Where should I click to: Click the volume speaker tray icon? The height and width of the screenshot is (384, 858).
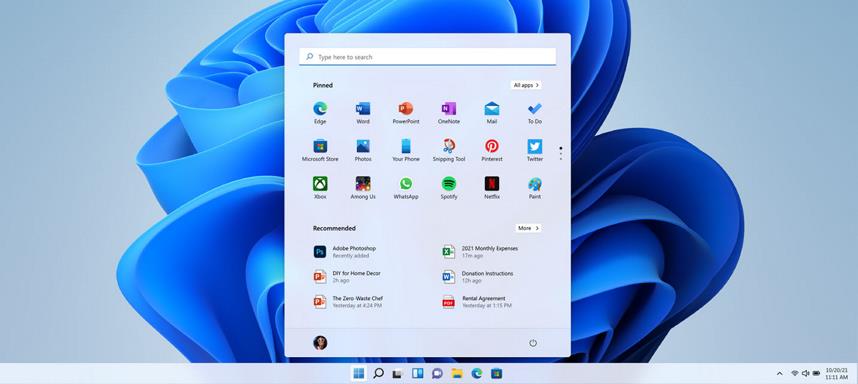point(805,374)
